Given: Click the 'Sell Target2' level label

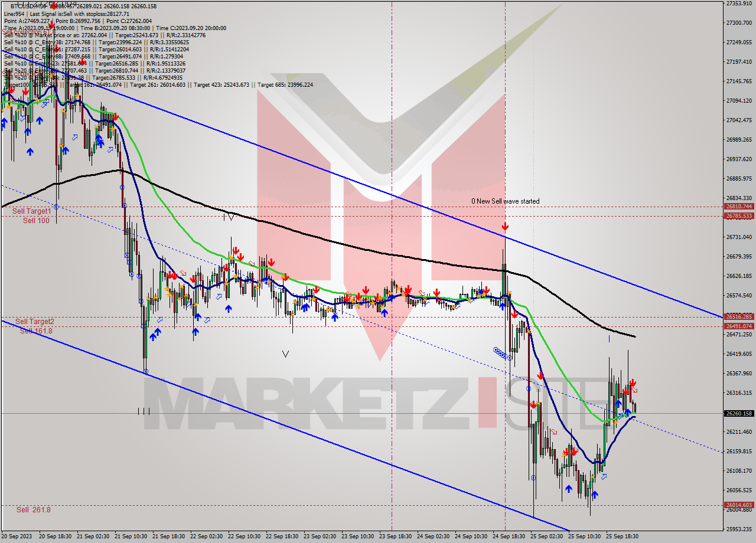Looking at the screenshot, I should pos(35,322).
